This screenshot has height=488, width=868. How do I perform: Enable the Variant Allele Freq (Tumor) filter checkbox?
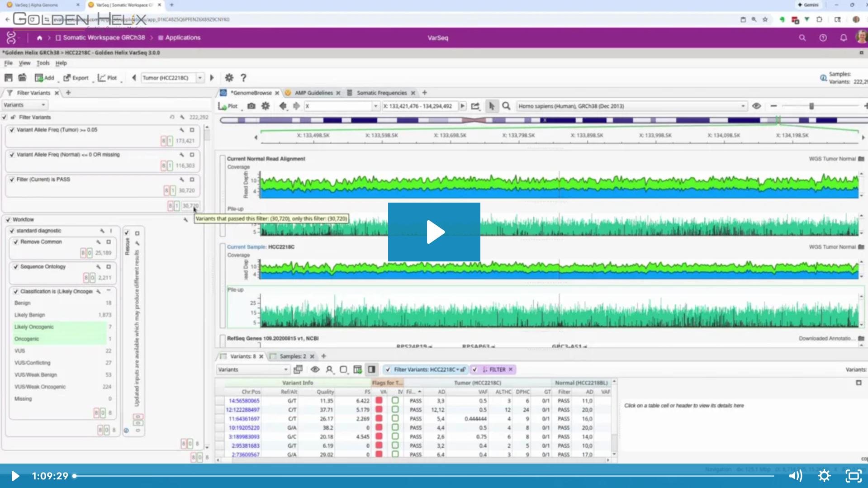point(11,130)
